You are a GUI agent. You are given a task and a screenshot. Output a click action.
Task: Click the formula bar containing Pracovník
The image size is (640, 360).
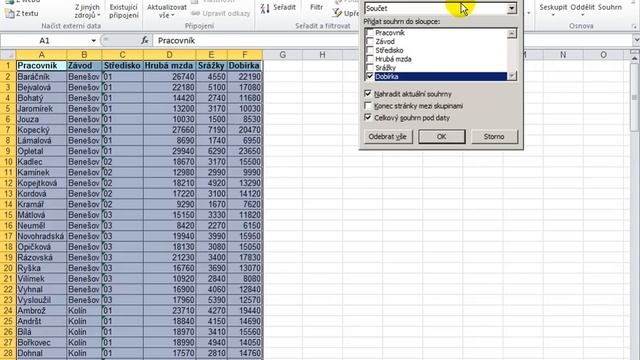(392, 40)
